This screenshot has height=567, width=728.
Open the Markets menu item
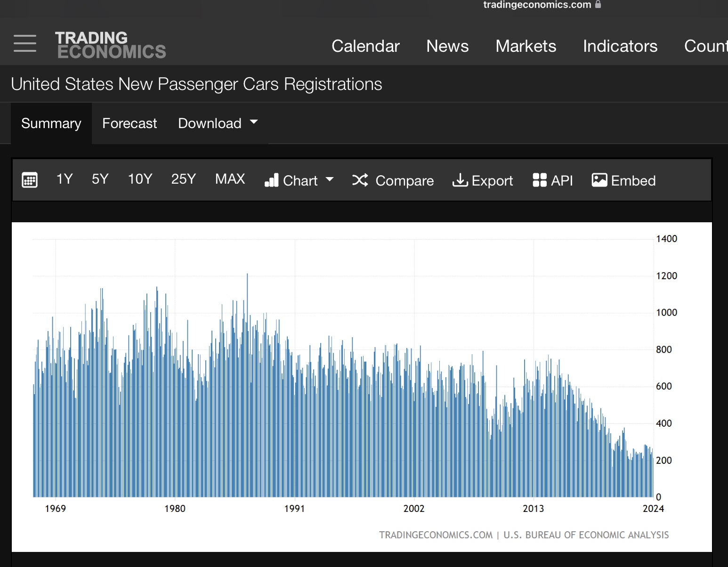(x=526, y=46)
